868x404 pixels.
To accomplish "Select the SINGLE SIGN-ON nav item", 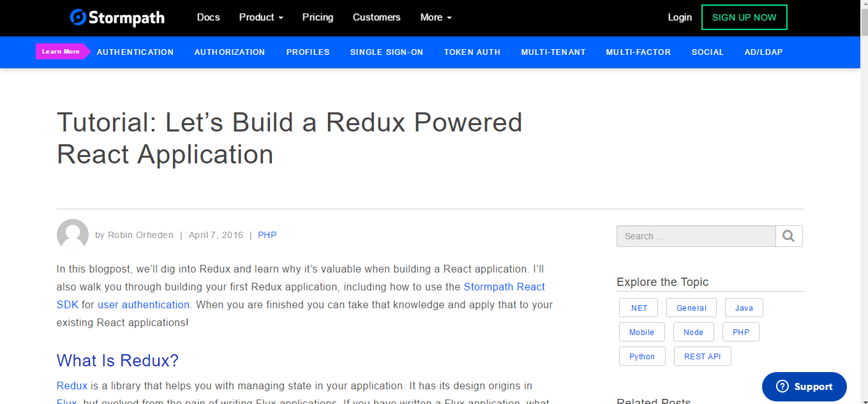I will 387,52.
